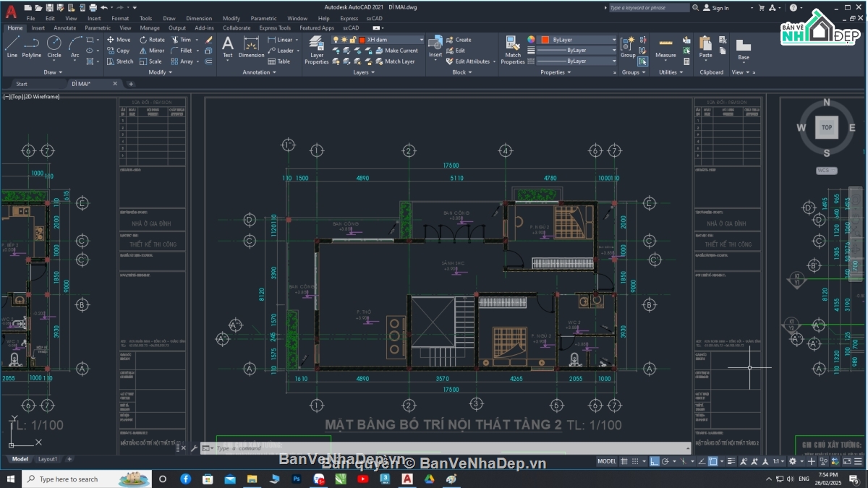Image resolution: width=868 pixels, height=488 pixels.
Task: Click the Windows taskbar search box
Action: pyautogui.click(x=68, y=479)
